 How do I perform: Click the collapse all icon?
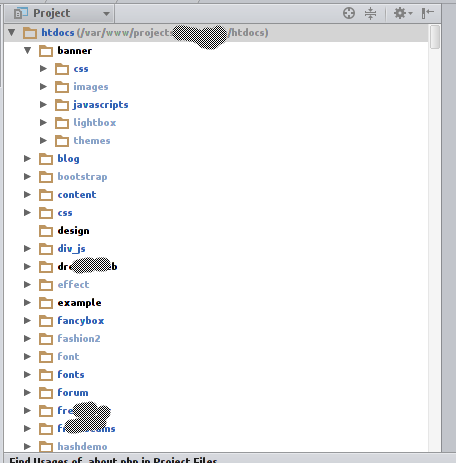370,13
